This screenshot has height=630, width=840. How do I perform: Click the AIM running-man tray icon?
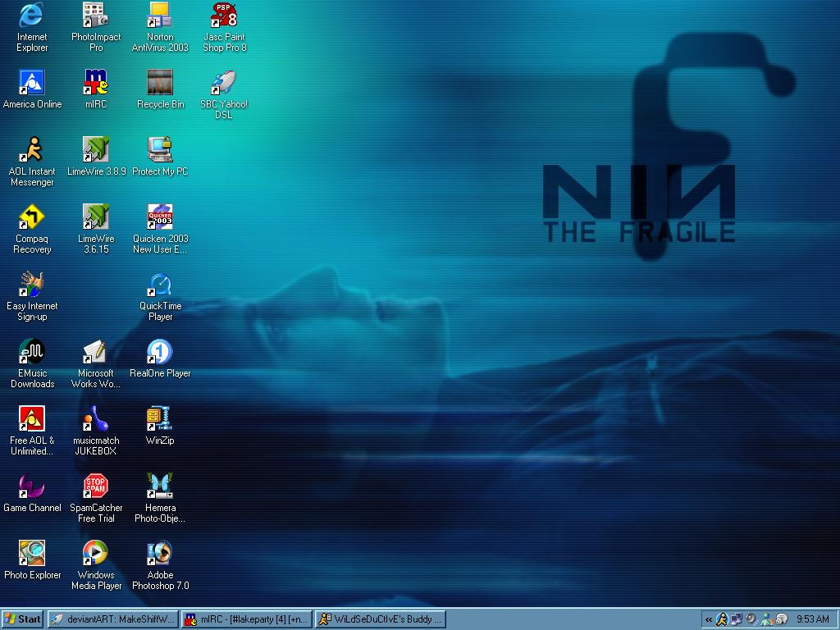point(722,620)
